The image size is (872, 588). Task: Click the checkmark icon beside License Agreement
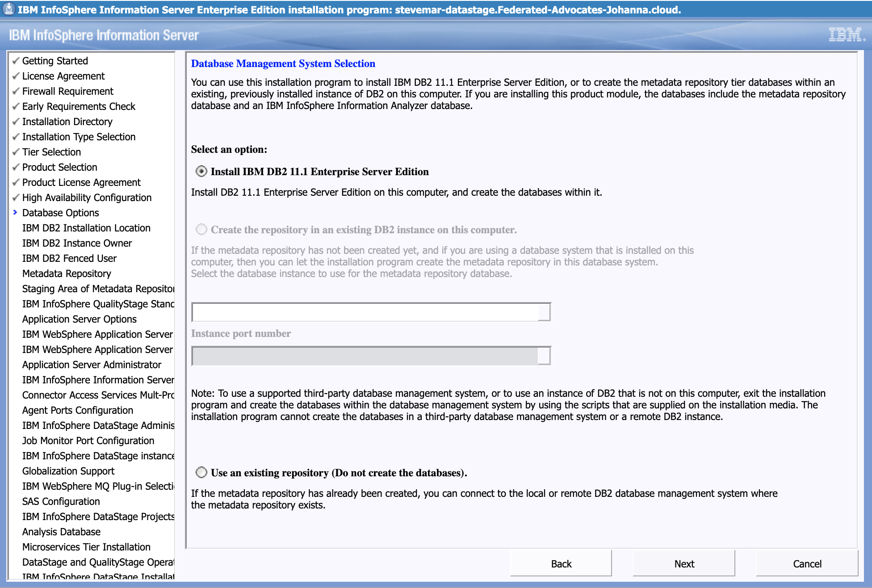(16, 76)
